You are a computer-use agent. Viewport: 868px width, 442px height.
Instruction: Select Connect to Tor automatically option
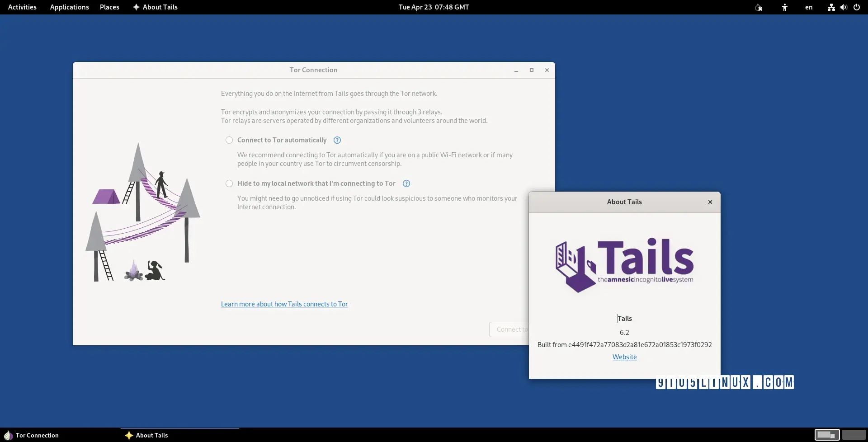coord(229,140)
